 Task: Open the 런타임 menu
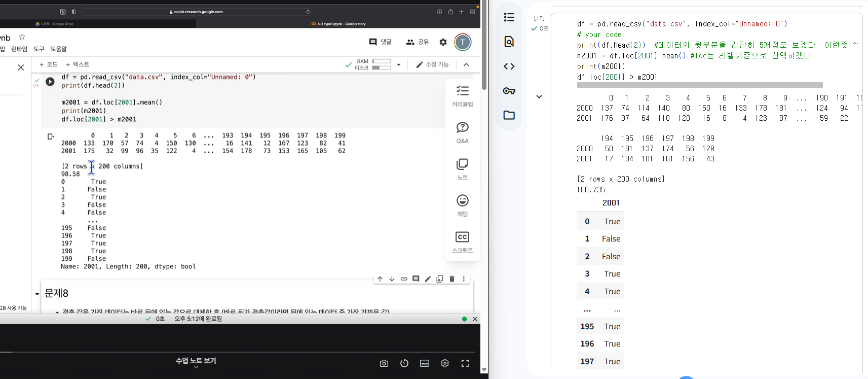(x=19, y=49)
